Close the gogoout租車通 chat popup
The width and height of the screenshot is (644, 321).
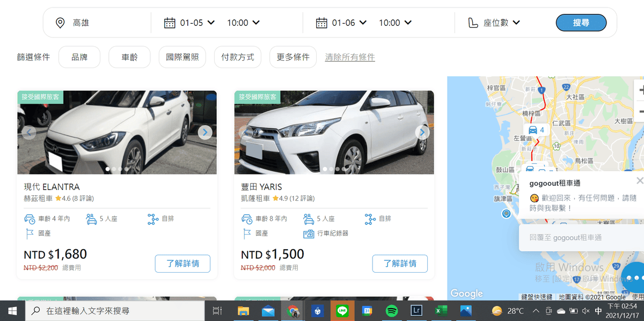pyautogui.click(x=639, y=181)
